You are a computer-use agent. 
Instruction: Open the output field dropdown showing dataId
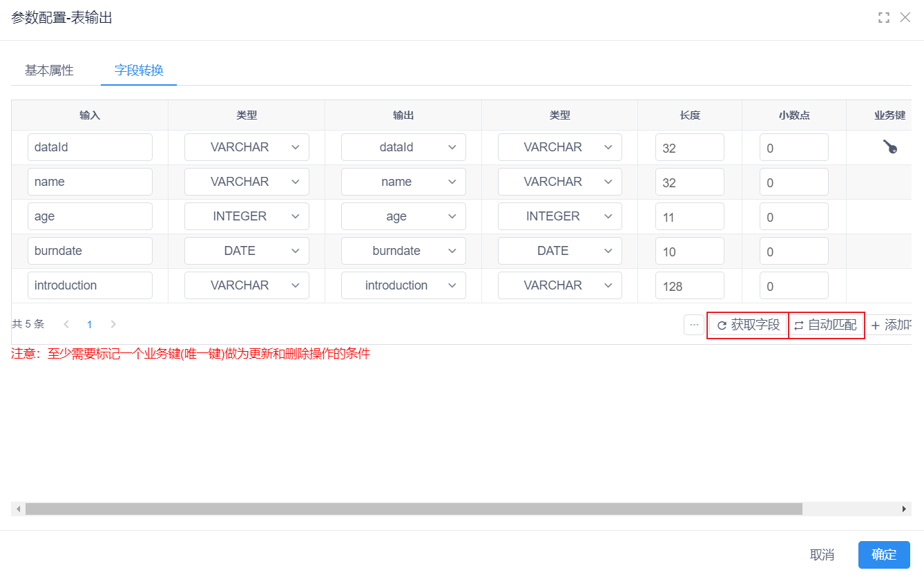point(403,147)
